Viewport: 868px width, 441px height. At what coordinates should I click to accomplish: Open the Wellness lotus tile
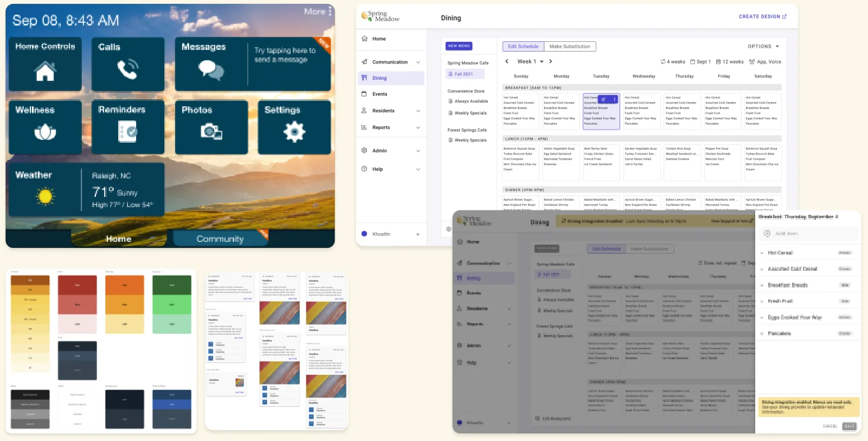coord(45,127)
